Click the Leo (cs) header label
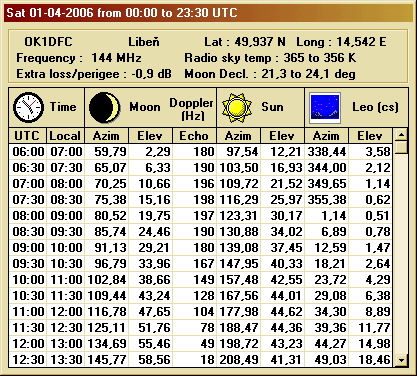Screen dimensions: 417x376 [375, 107]
